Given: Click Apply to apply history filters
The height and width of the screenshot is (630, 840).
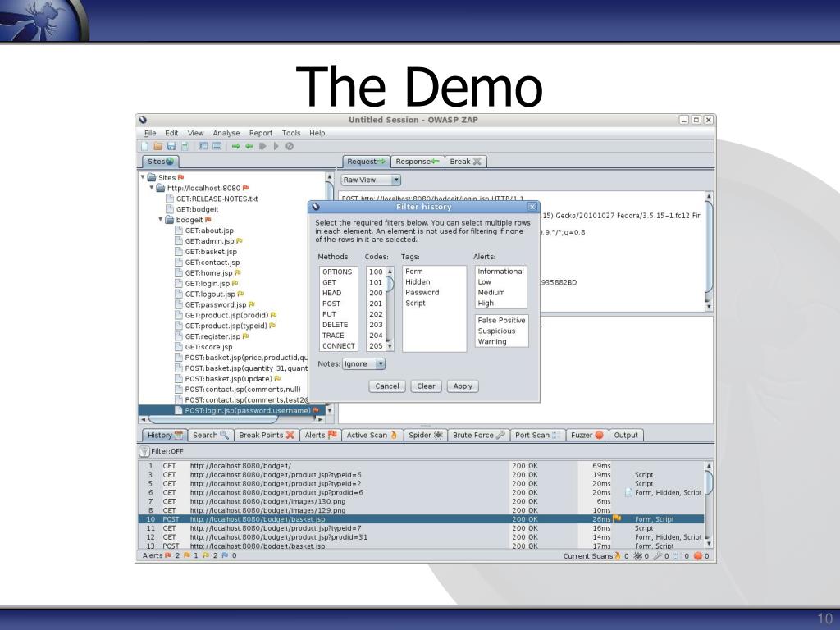Looking at the screenshot, I should pyautogui.click(x=463, y=386).
